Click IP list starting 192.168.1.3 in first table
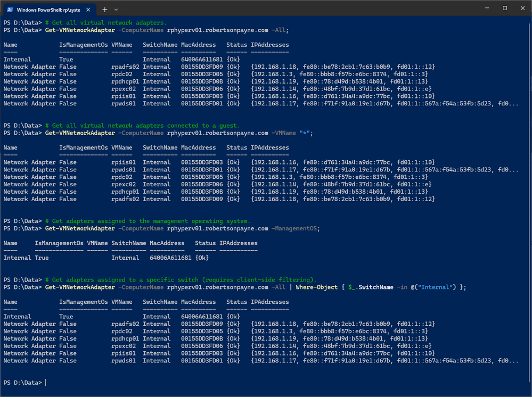Viewport: 532px width, 397px height. (x=339, y=75)
